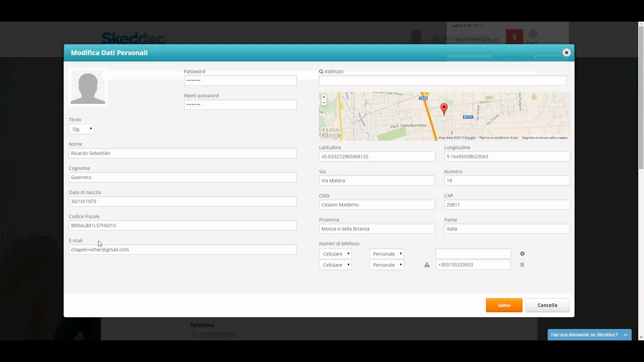Open first row Cellulare phone type dropdown
Viewport: 644px width, 362px height.
coord(335,254)
